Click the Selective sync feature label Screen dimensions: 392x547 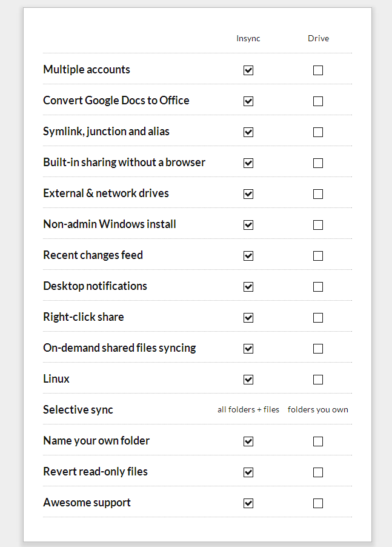click(78, 410)
